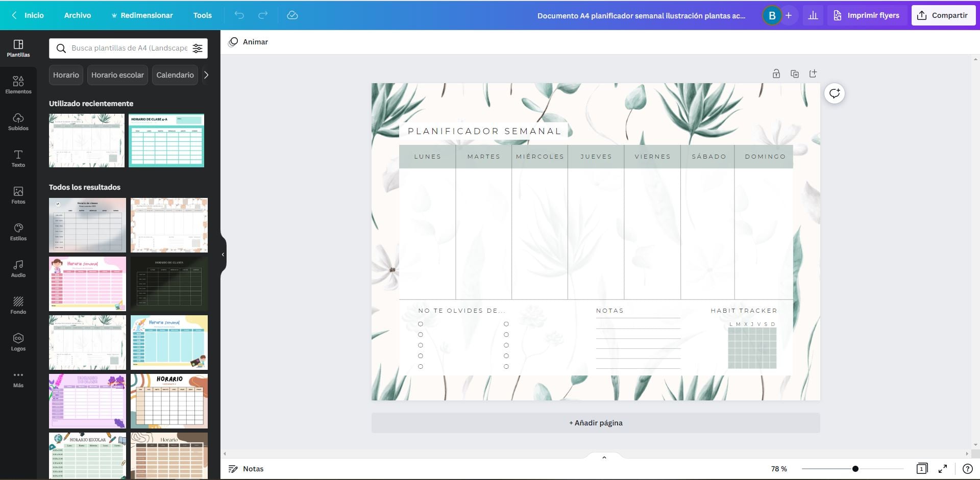The width and height of the screenshot is (980, 480).
Task: Click the 78 % zoom level value
Action: 779,469
